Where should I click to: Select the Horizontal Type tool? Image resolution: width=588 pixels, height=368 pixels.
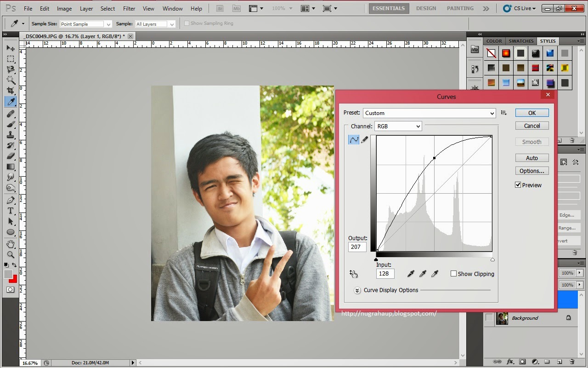coord(11,211)
